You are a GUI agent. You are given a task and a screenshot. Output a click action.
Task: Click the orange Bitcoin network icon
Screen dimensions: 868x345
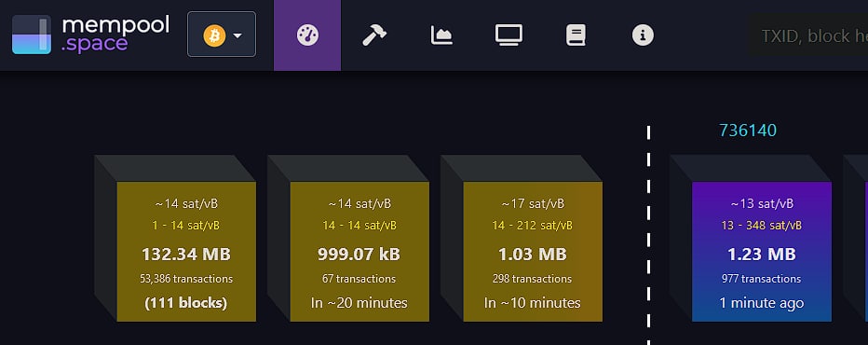(x=214, y=36)
